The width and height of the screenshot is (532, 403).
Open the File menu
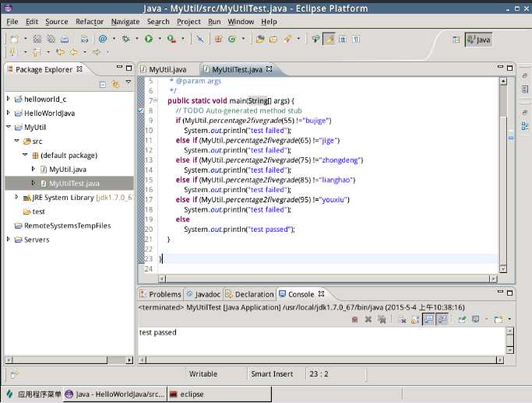click(x=12, y=22)
